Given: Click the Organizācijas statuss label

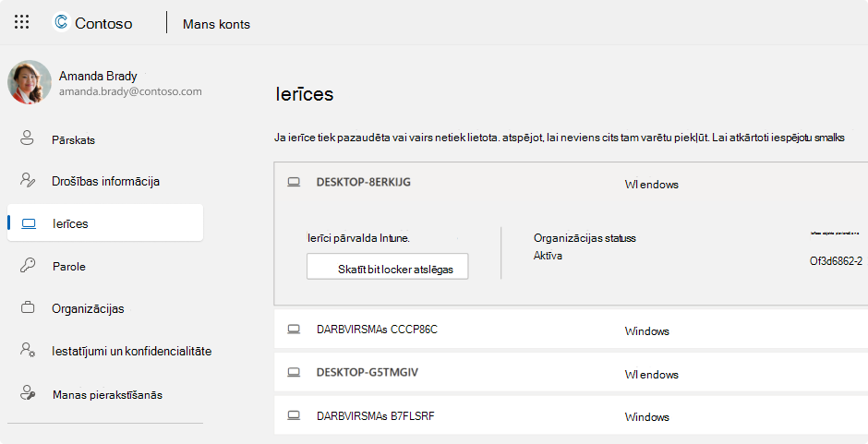Looking at the screenshot, I should [x=585, y=238].
